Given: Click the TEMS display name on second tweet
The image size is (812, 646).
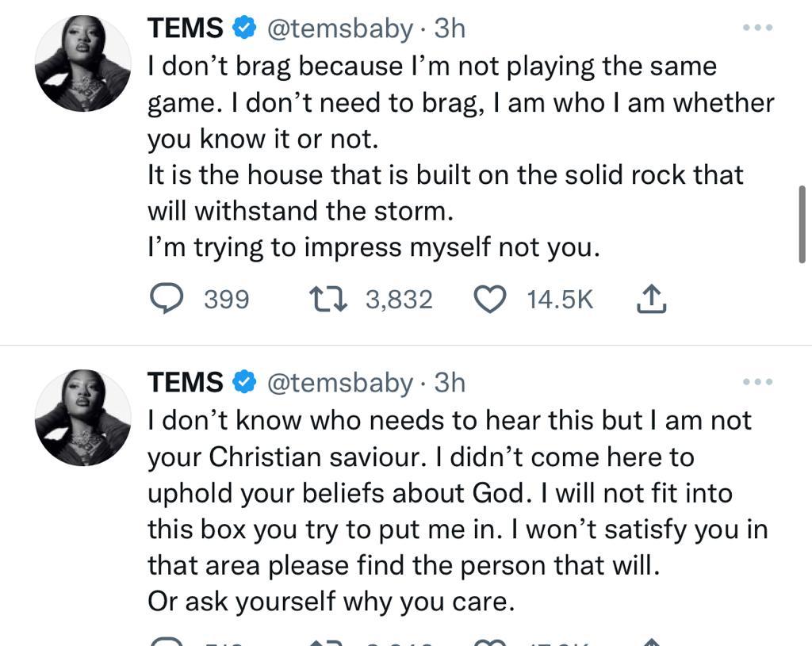Looking at the screenshot, I should point(186,383).
